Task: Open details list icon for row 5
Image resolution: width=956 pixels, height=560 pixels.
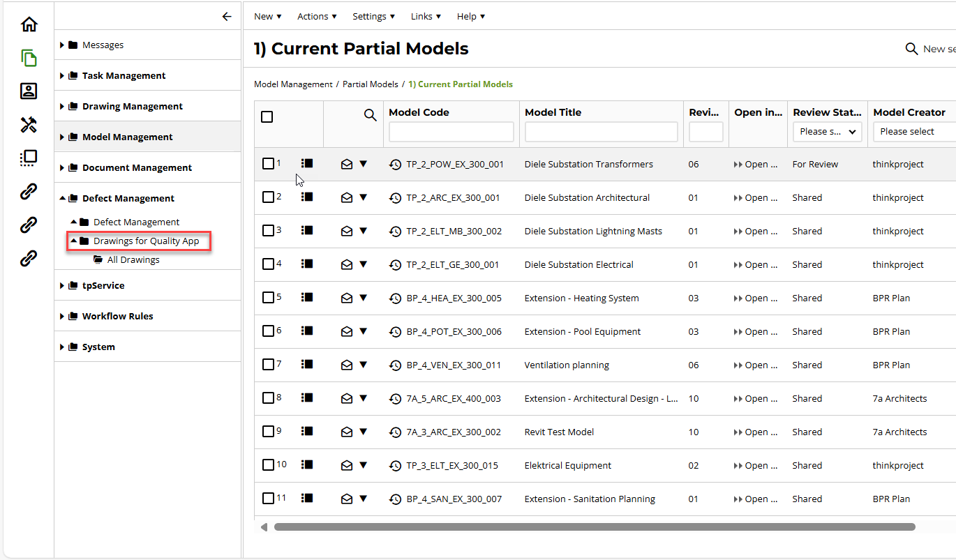Action: (306, 298)
